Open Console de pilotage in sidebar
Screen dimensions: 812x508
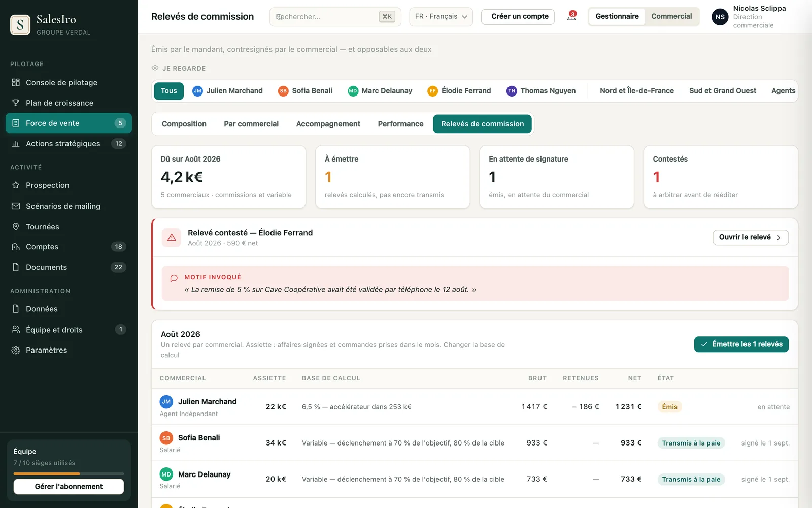point(69,82)
